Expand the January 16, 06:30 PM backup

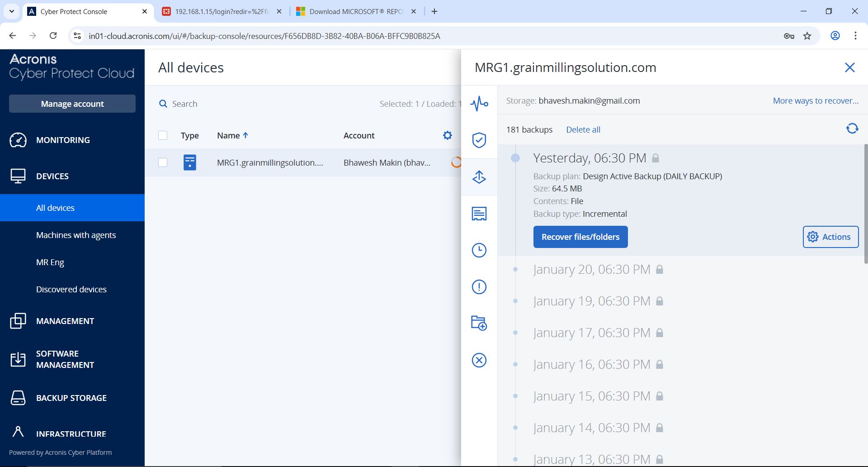[x=592, y=364]
